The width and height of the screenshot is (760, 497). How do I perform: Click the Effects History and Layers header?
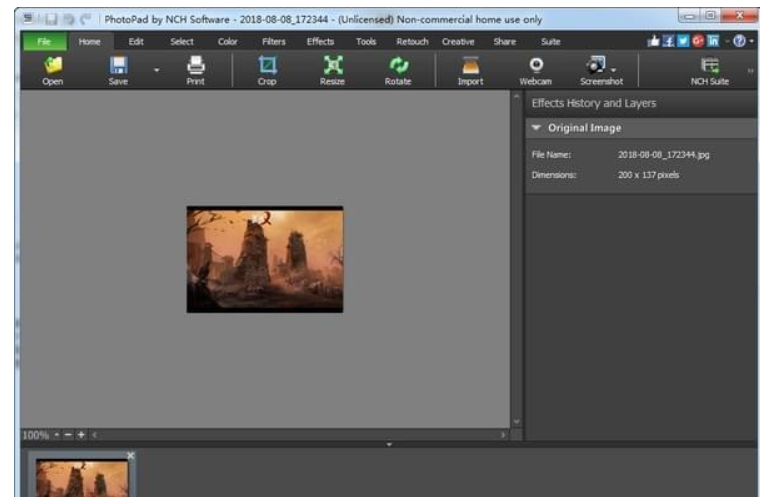pyautogui.click(x=594, y=103)
